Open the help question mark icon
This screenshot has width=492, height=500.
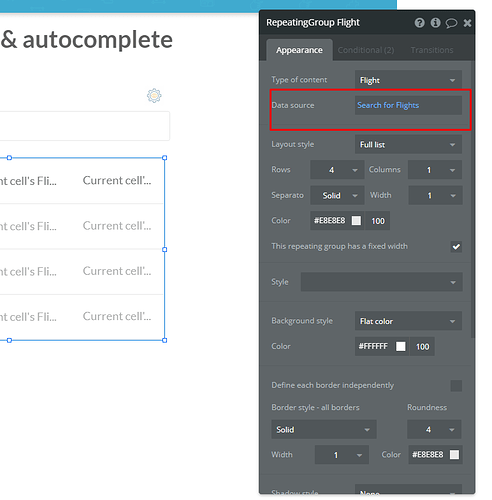[419, 23]
